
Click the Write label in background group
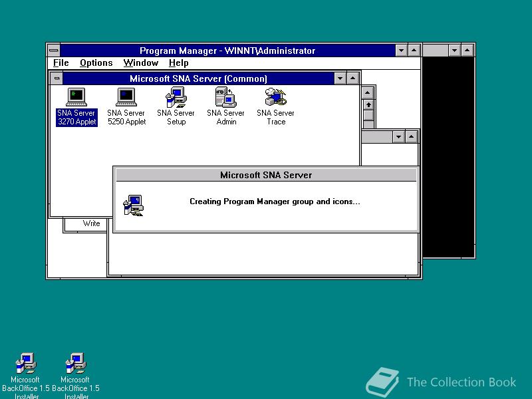click(91, 223)
